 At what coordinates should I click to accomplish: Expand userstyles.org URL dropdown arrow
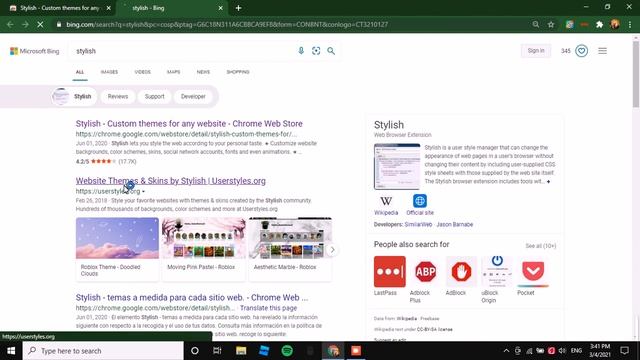143,191
